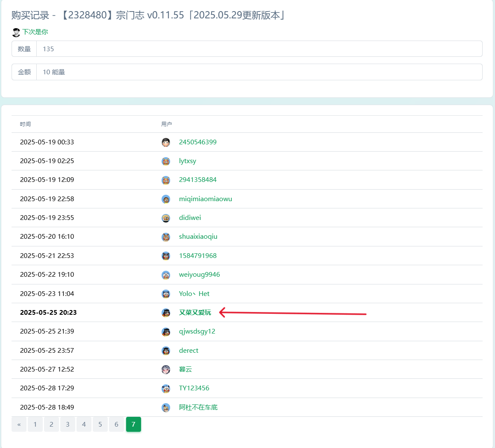Open author profile link 下次是你
495x448 pixels.
point(35,32)
